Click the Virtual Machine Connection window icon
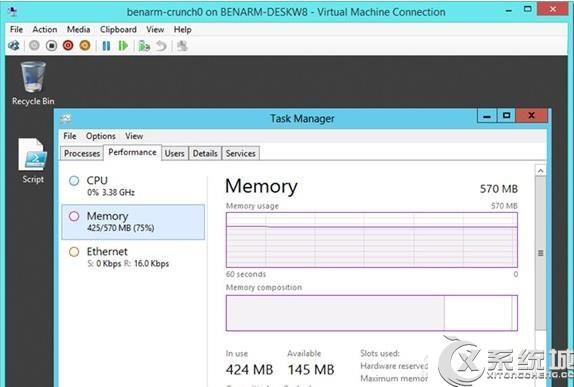 12,12
